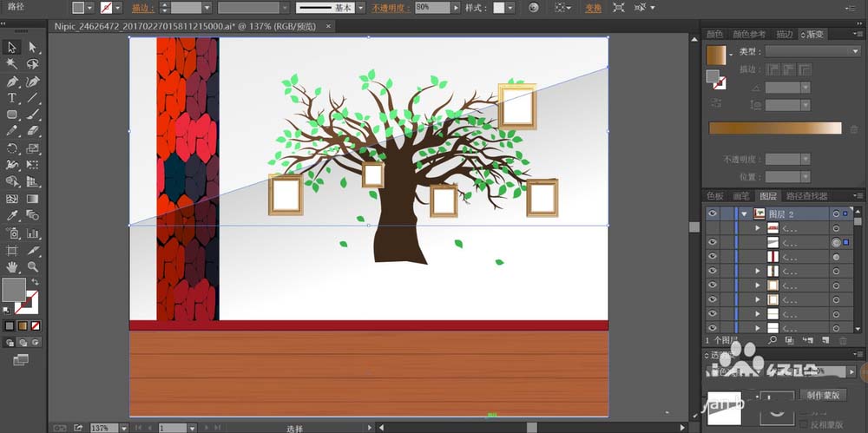Select the Hand tool
The image size is (868, 433).
[x=11, y=267]
